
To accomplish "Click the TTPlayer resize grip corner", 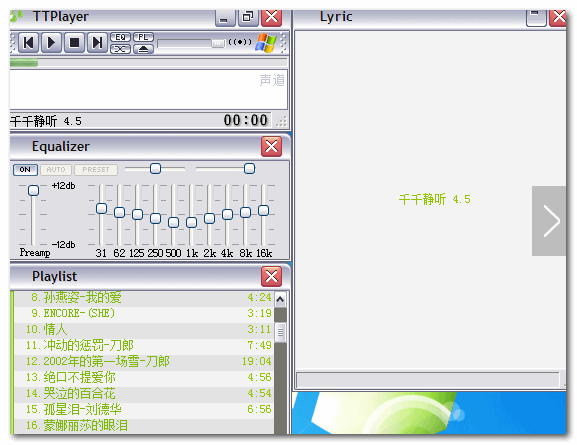I will (x=282, y=122).
